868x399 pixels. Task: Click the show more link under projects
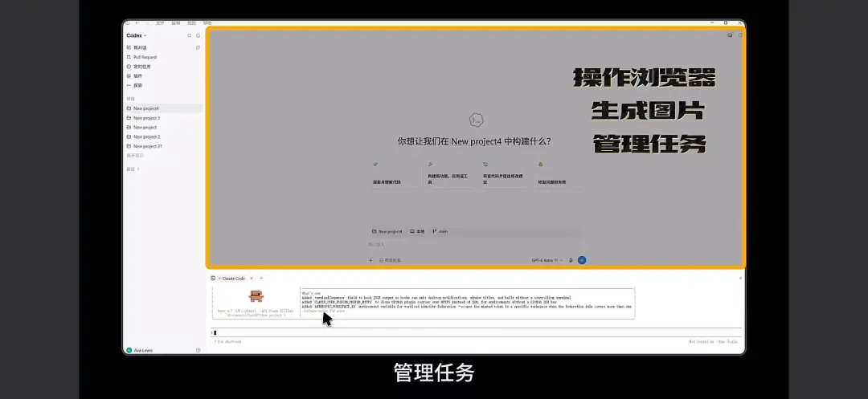[134, 155]
